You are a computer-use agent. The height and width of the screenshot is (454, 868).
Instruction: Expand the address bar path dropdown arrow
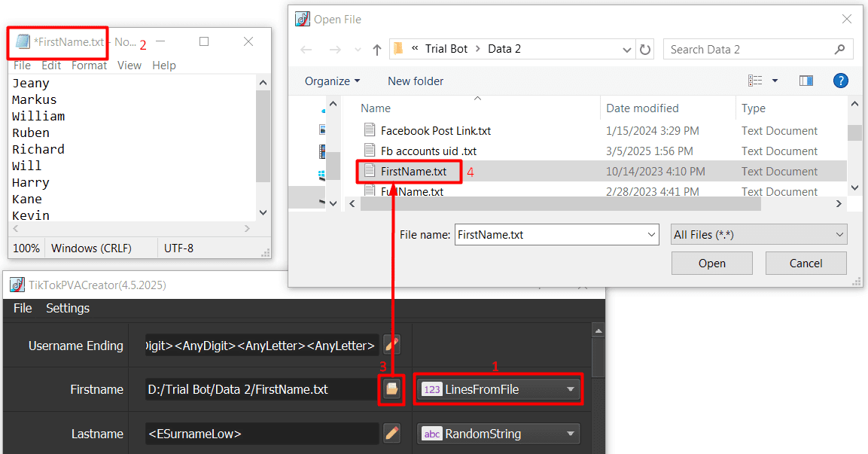point(626,49)
